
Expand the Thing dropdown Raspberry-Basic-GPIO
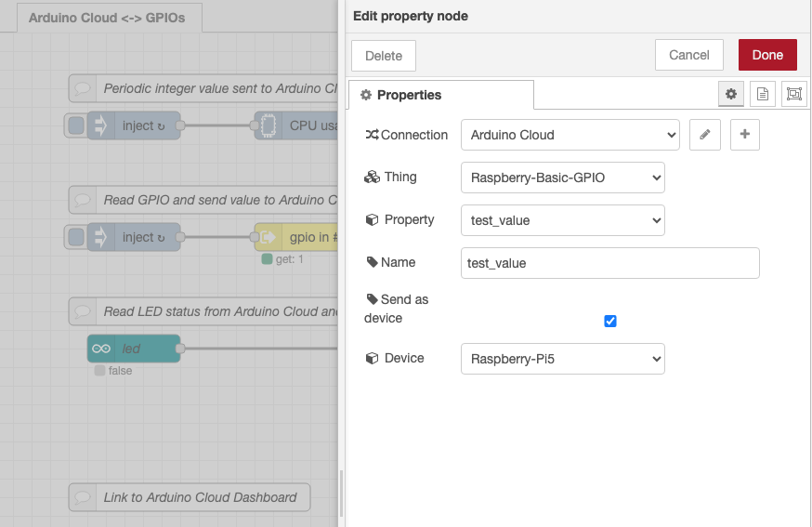click(x=562, y=178)
